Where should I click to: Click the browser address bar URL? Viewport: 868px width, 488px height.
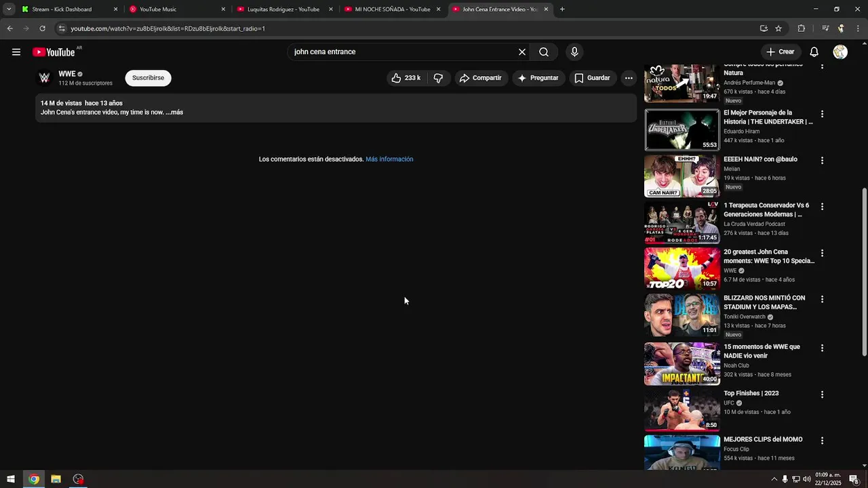(167, 28)
